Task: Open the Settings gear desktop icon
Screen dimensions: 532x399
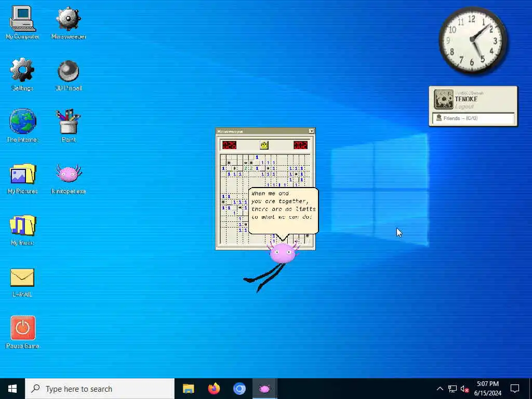Action: click(22, 75)
